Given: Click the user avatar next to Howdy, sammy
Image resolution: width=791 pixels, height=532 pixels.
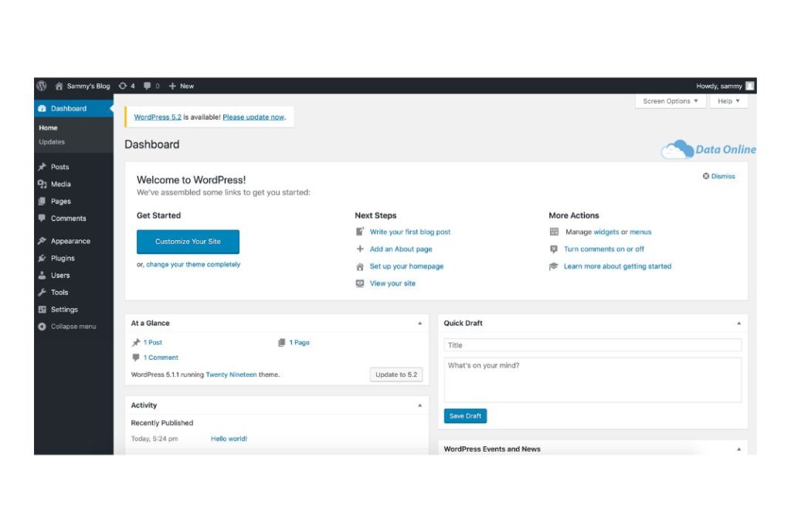Looking at the screenshot, I should point(749,86).
